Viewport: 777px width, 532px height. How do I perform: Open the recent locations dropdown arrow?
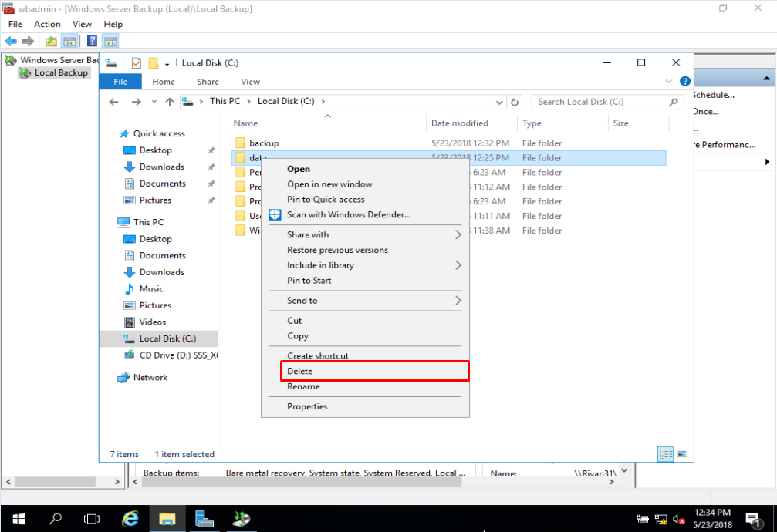pos(154,102)
